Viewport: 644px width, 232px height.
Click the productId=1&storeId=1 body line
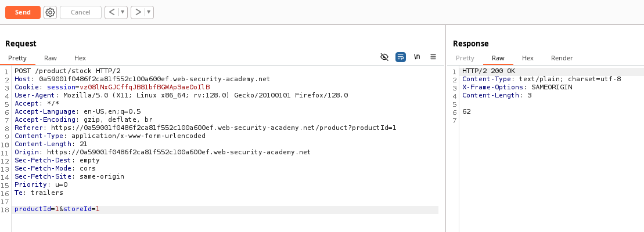[226, 209]
